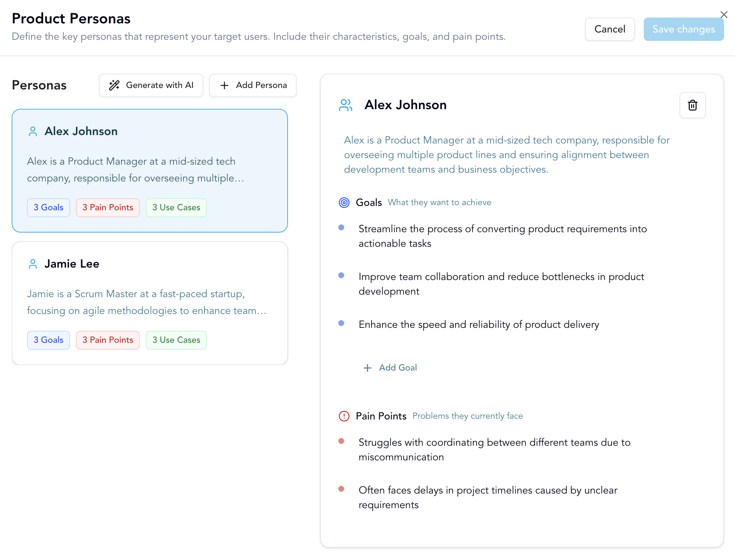Click the person icon on Alex Johnson's card
The image size is (735, 560).
(x=33, y=131)
